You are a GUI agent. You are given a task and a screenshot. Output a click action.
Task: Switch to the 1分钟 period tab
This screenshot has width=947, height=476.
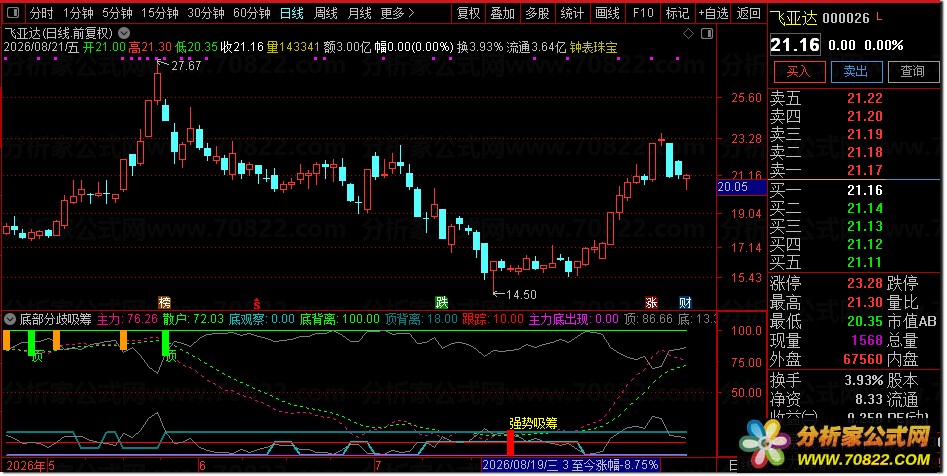[x=78, y=13]
